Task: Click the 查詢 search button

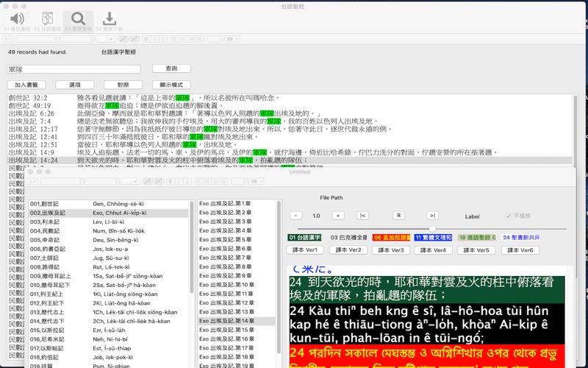Action: [171, 68]
